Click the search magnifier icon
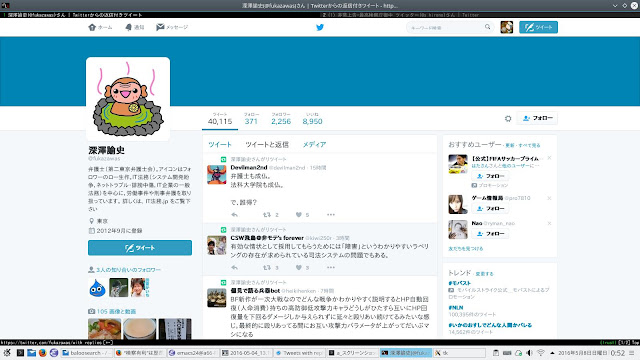640x360 pixels. pyautogui.click(x=487, y=27)
